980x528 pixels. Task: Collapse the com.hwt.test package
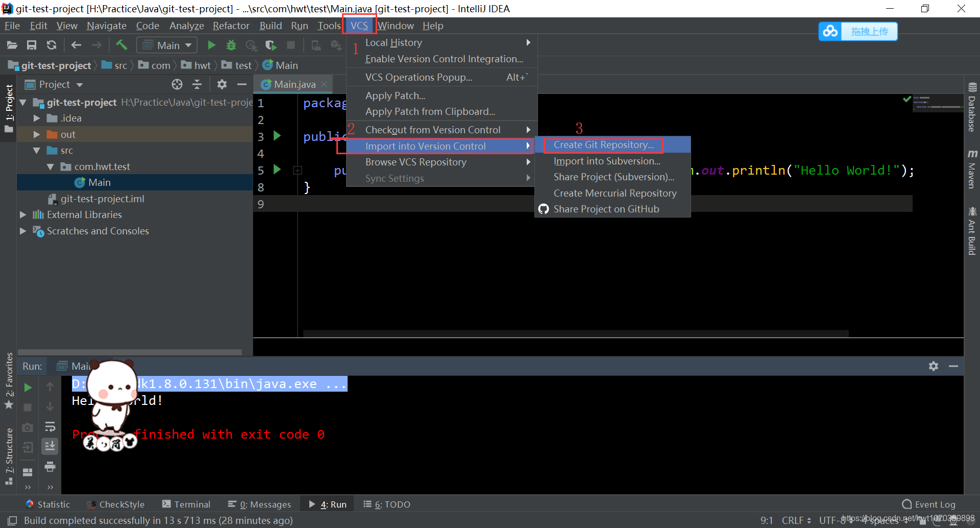[50, 167]
